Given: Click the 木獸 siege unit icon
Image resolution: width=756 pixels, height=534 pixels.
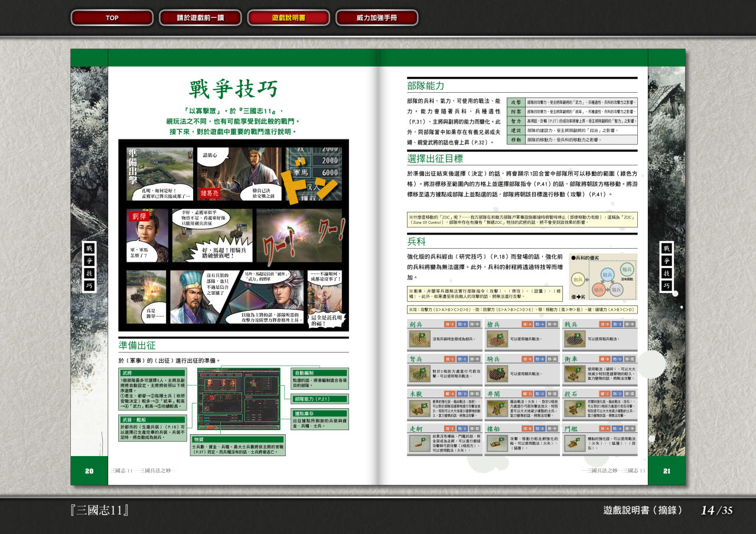Looking at the screenshot, I should coord(419,408).
